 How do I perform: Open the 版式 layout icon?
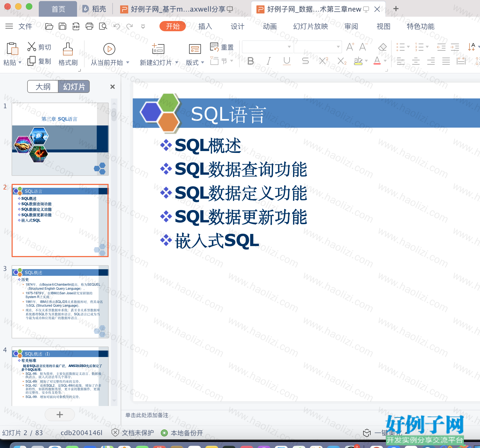[195, 49]
